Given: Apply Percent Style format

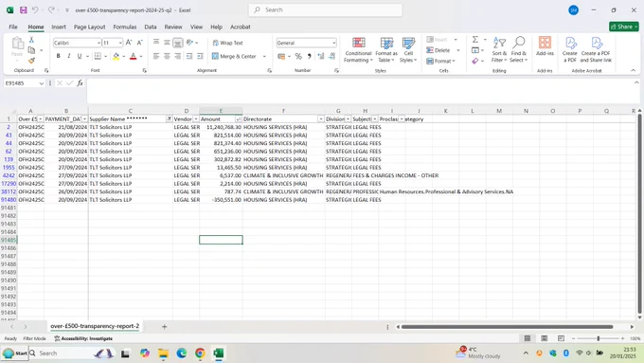Looking at the screenshot, I should pyautogui.click(x=298, y=56).
